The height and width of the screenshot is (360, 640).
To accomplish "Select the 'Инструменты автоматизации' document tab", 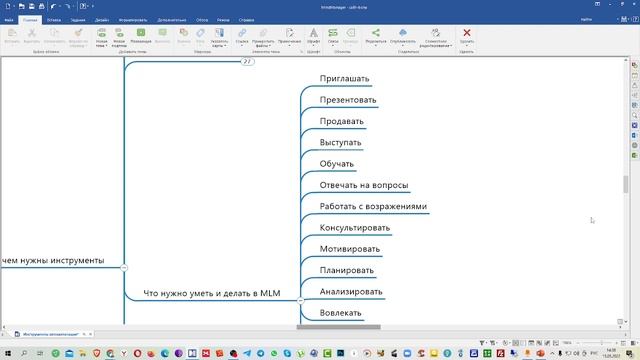I will 50,334.
